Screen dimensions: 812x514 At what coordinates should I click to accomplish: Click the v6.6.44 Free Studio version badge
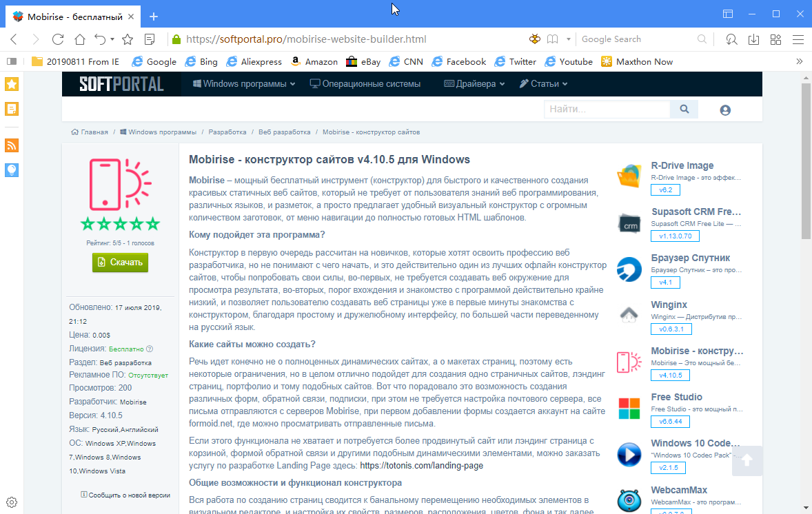[670, 422]
